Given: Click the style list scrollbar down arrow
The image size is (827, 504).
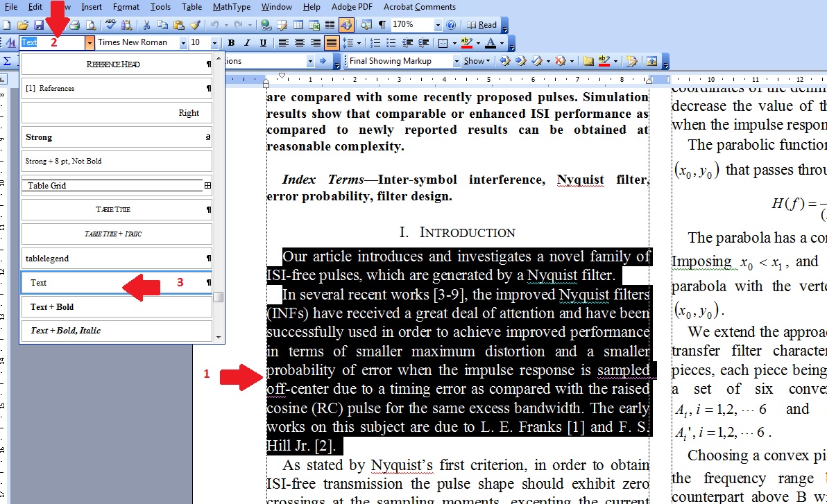Looking at the screenshot, I should [x=219, y=338].
